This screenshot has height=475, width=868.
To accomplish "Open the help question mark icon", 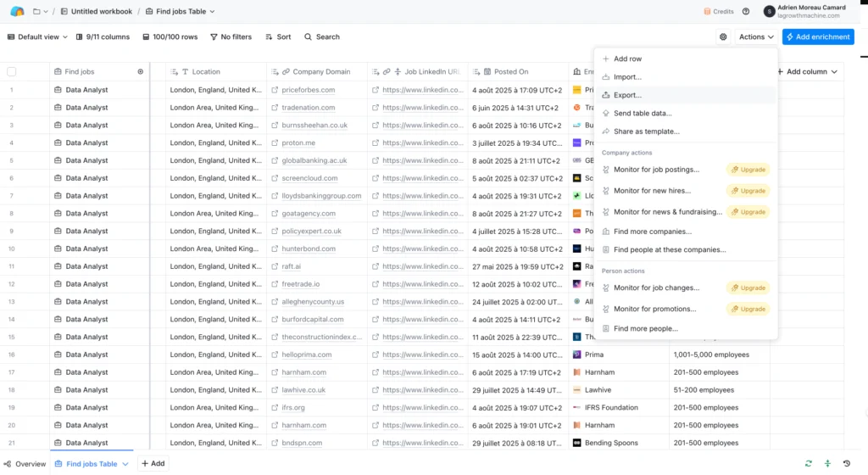I will click(746, 12).
